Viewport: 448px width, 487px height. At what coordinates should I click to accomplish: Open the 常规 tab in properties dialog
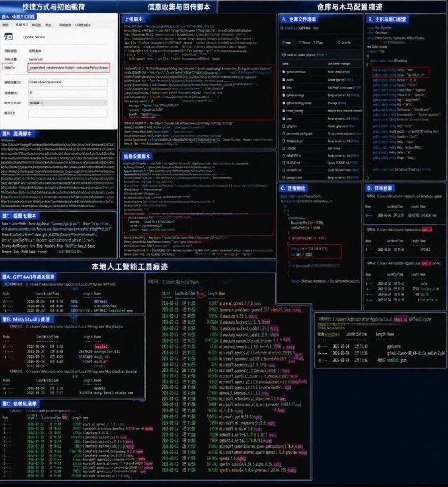coord(5,25)
